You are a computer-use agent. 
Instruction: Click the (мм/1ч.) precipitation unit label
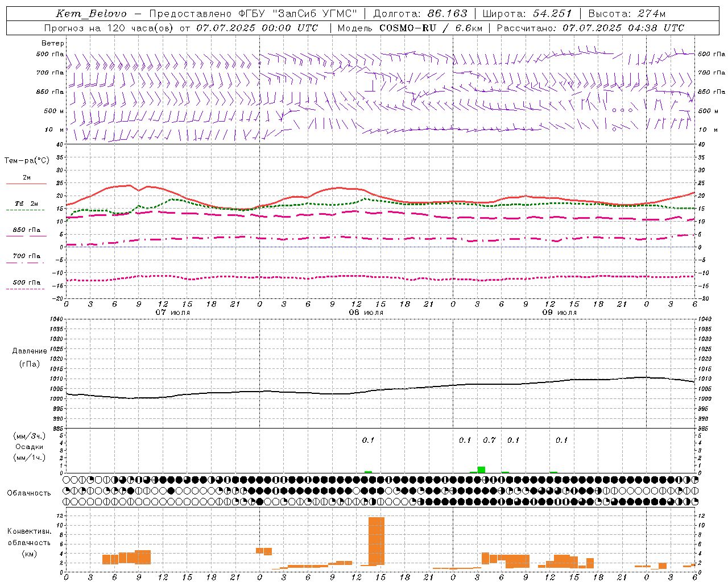[x=30, y=458]
